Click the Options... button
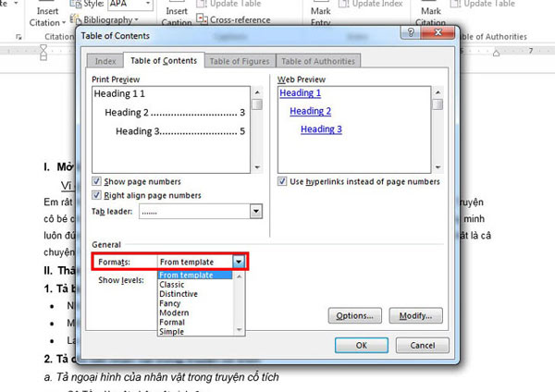This screenshot has height=392, width=555. coord(356,316)
